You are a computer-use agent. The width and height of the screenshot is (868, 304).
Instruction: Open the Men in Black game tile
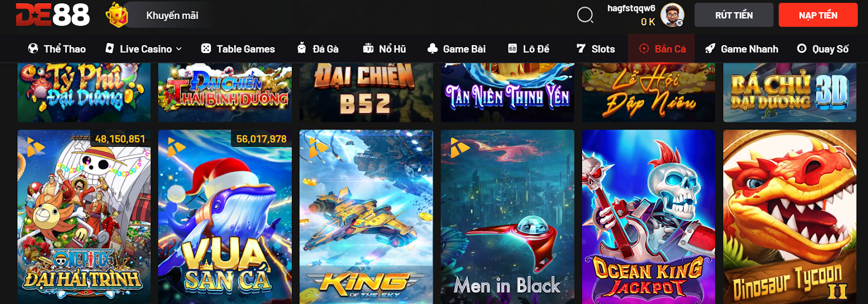click(507, 217)
